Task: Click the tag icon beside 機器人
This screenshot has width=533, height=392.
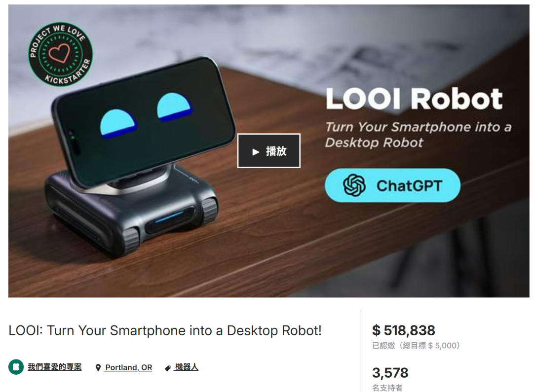Action: click(x=168, y=368)
